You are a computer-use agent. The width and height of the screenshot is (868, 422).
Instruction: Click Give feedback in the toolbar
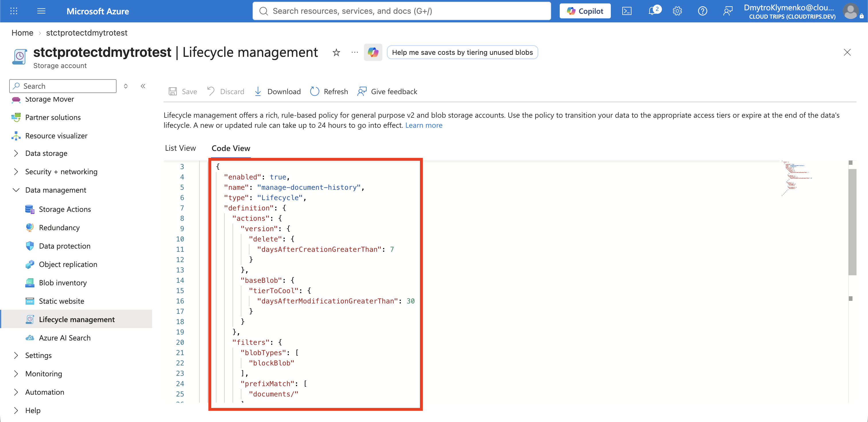[387, 91]
